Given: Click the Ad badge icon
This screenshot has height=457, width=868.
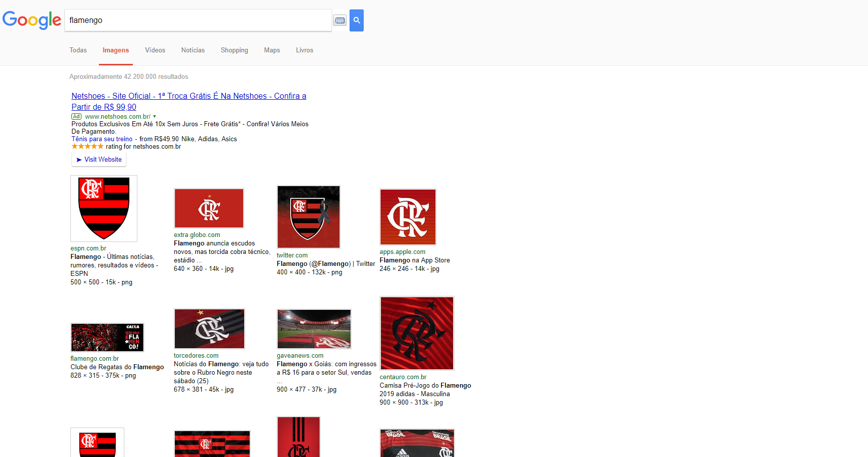Looking at the screenshot, I should point(76,117).
